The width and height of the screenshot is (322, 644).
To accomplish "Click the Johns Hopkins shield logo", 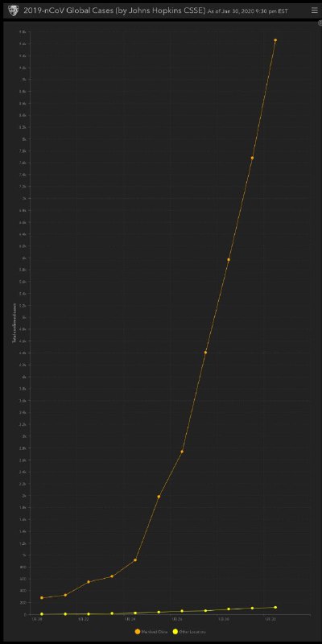I will (x=13, y=10).
